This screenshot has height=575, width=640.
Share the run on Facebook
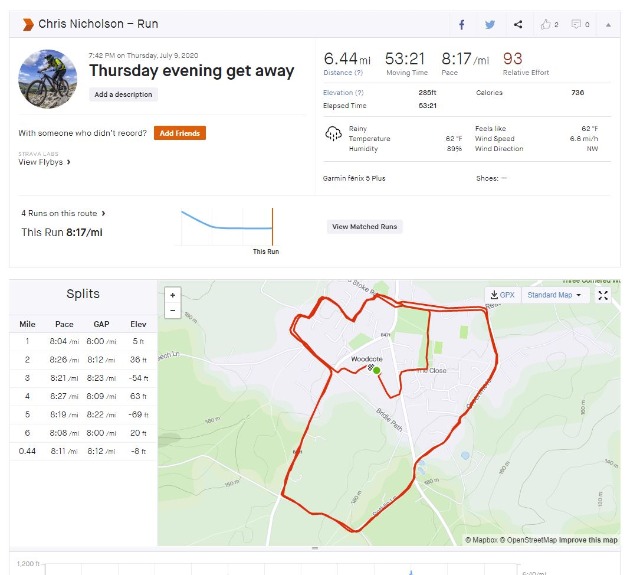click(462, 25)
